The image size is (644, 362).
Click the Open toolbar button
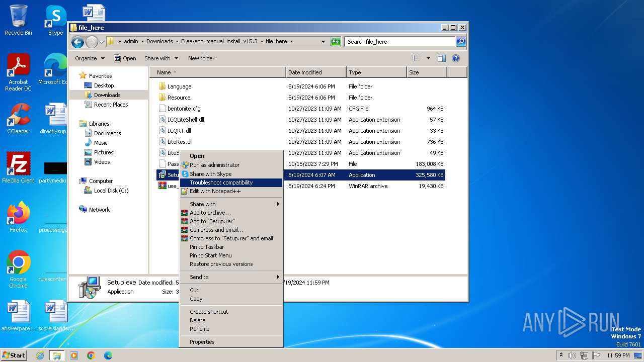tap(125, 58)
